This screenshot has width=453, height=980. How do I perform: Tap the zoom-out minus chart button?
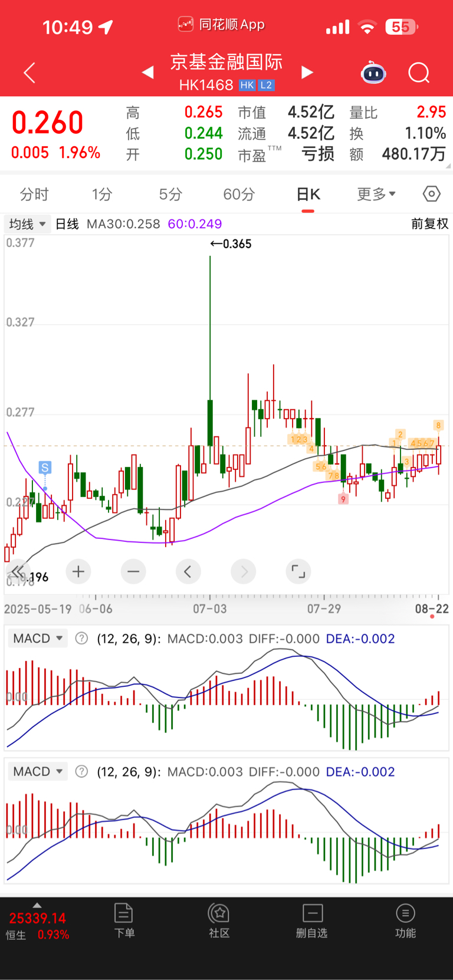133,571
